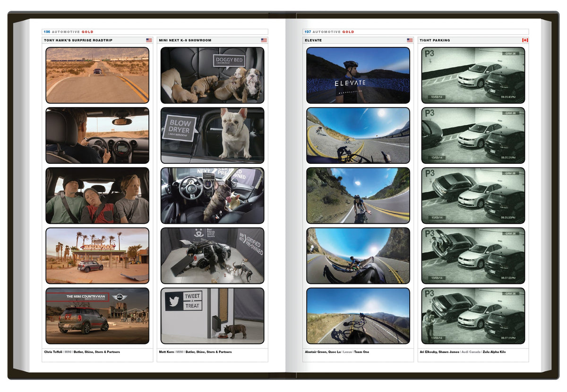This screenshot has height=392, width=567.
Task: Open the Blow Dryer French bulldog thumbnail
Action: [212, 136]
